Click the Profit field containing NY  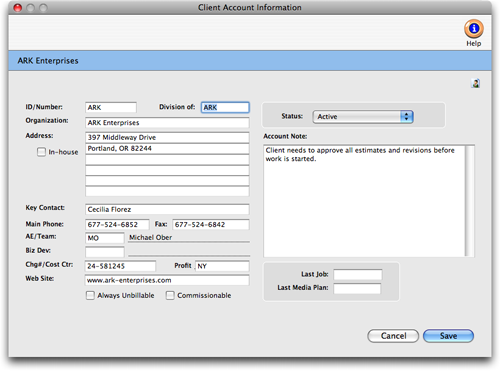coord(222,266)
